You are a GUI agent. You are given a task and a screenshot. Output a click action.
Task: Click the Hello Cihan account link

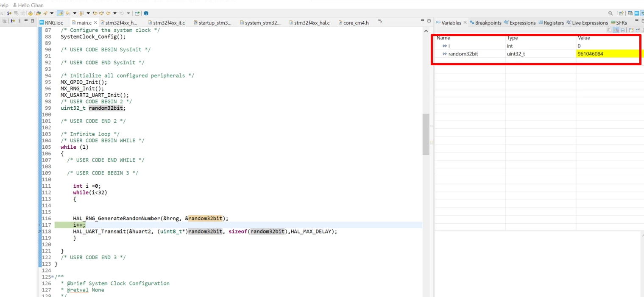31,5
